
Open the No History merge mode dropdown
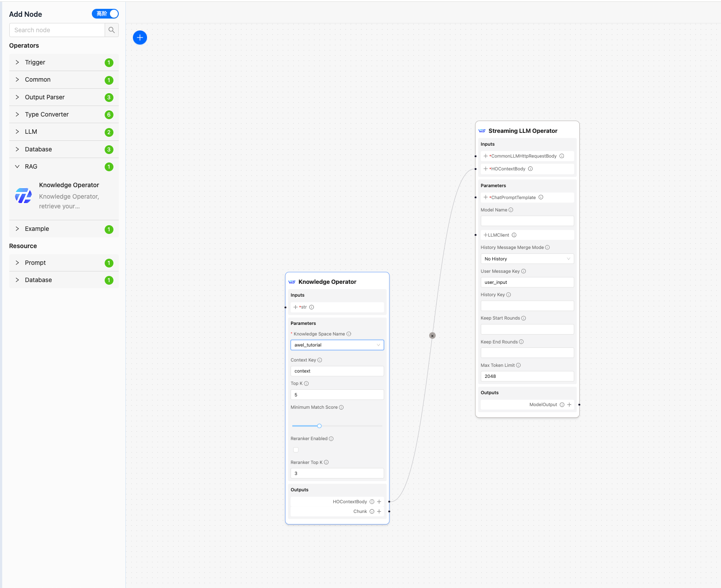coord(527,259)
